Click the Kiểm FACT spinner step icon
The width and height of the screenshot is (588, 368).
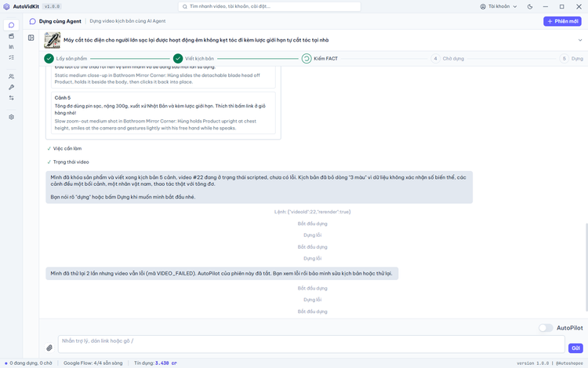307,59
